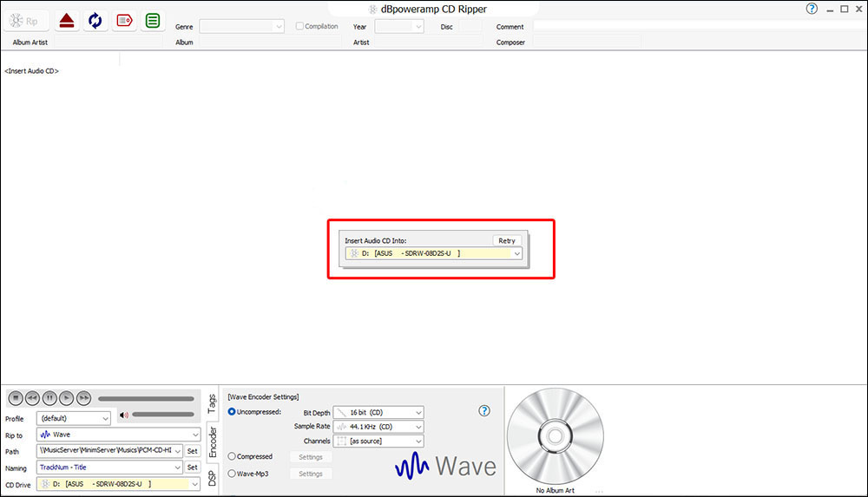Screen dimensions: 868x497
Task: Adjust the volume slider
Action: (x=162, y=415)
